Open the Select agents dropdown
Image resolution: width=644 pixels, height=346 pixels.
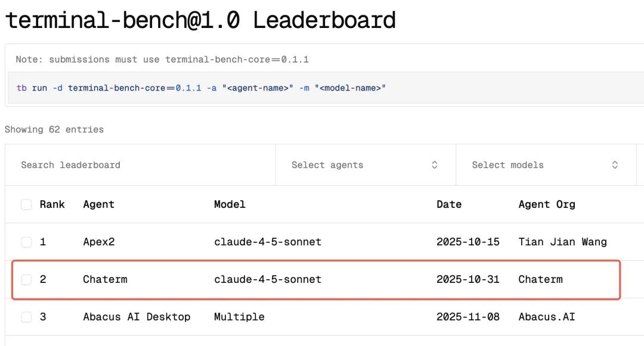click(x=365, y=165)
